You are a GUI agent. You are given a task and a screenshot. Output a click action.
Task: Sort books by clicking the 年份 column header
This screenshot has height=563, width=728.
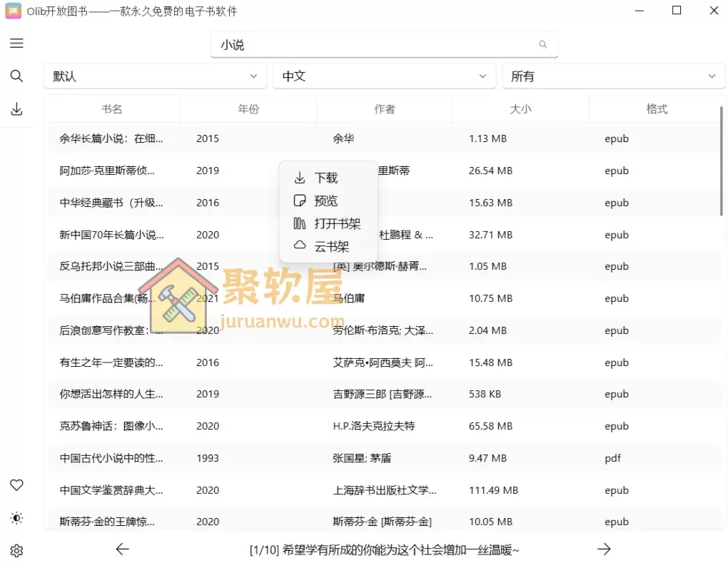coord(248,108)
